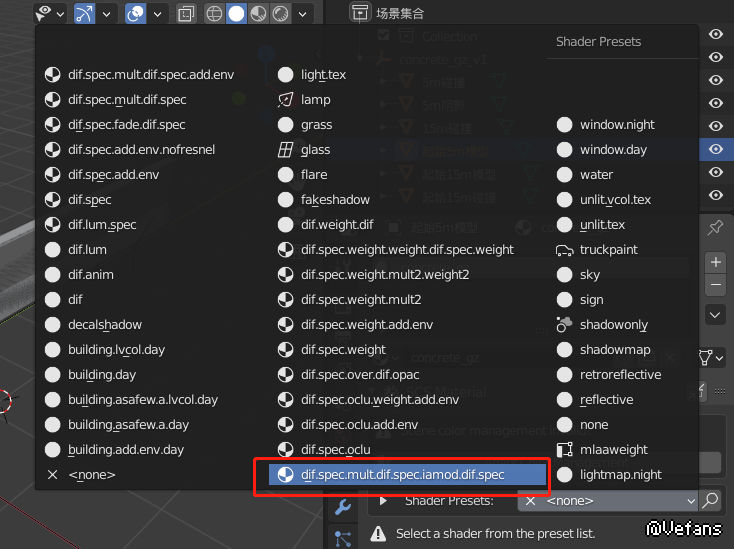Switch to rendered viewport shading

pyautogui.click(x=280, y=14)
